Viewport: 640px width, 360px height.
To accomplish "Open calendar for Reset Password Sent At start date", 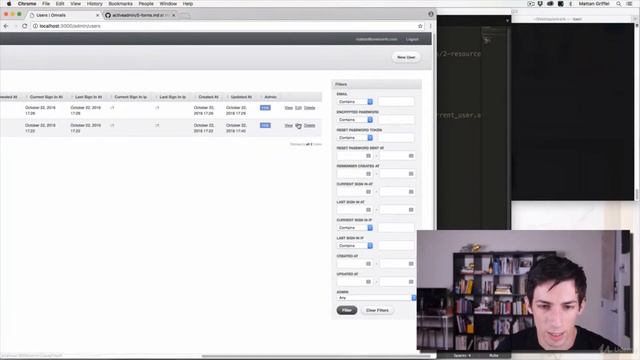I will tap(368, 156).
